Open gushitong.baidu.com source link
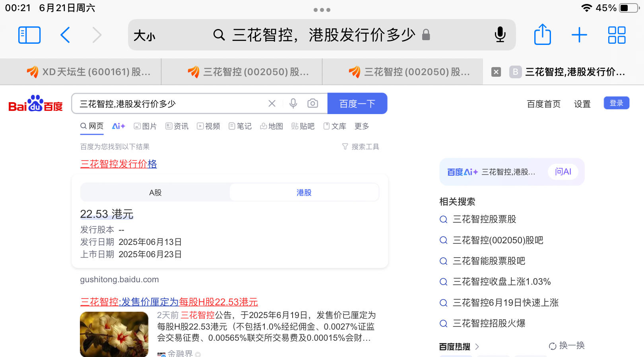 click(x=119, y=279)
